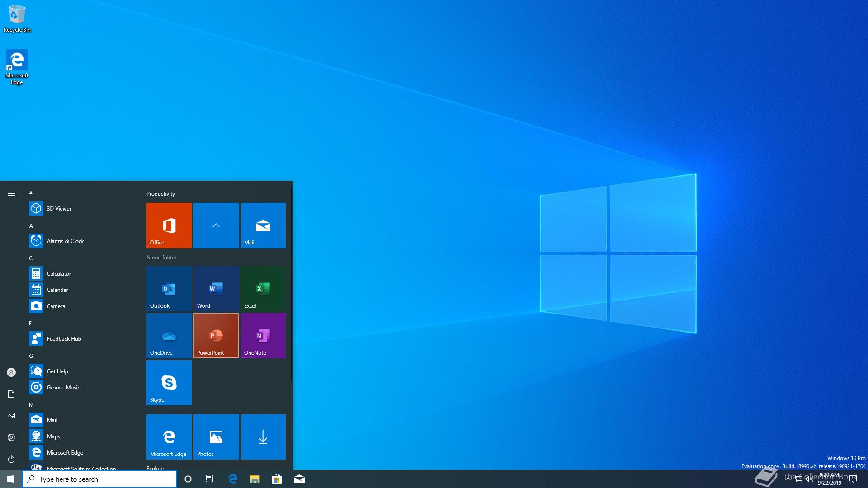Collapse the folder with the chevron tile

point(216,225)
